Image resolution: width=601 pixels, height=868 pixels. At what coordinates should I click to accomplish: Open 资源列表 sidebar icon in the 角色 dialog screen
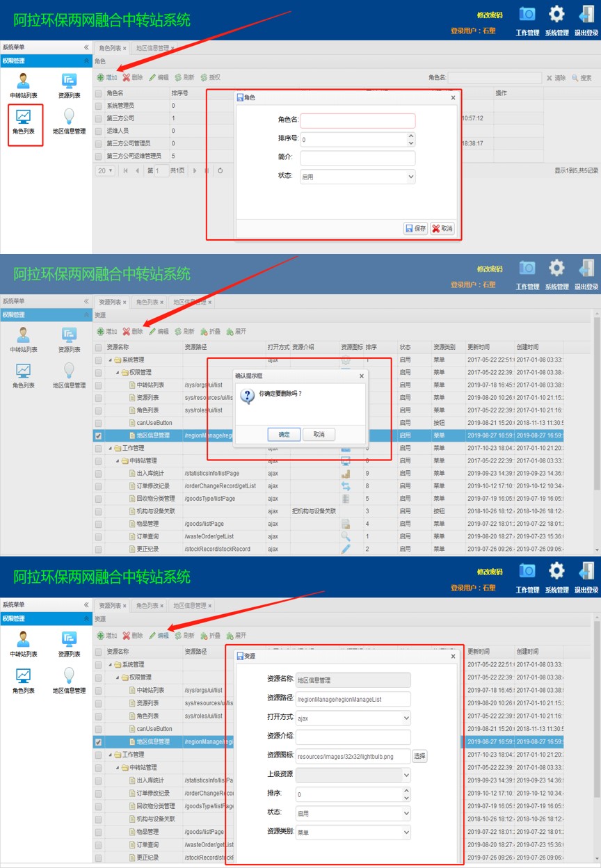[69, 86]
